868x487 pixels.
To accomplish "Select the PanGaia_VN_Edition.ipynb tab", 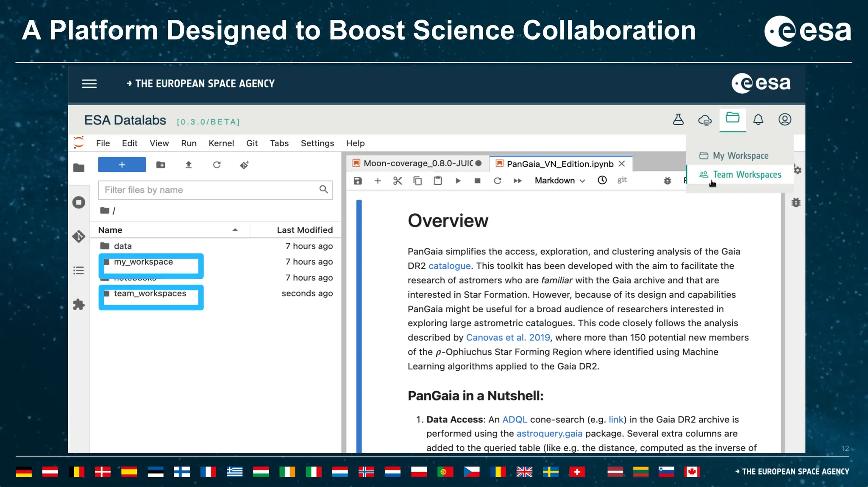I will (560, 164).
